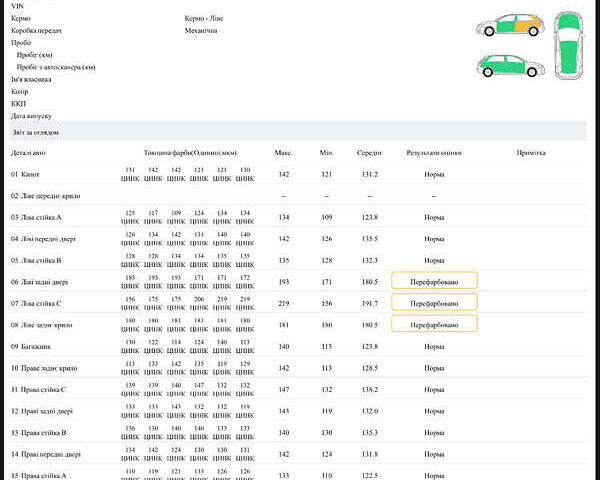The image size is (600, 480).
Task: Click the right-side car diagram
Action: tap(511, 62)
